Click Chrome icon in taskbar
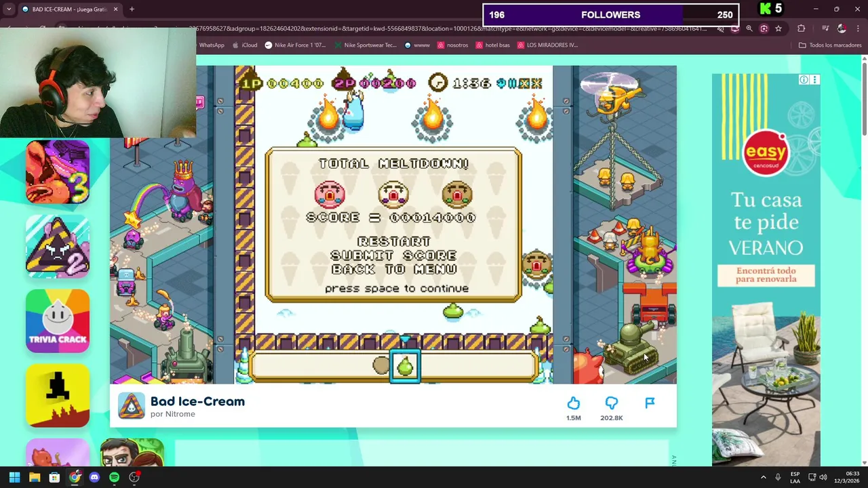This screenshot has width=868, height=488. point(75,477)
